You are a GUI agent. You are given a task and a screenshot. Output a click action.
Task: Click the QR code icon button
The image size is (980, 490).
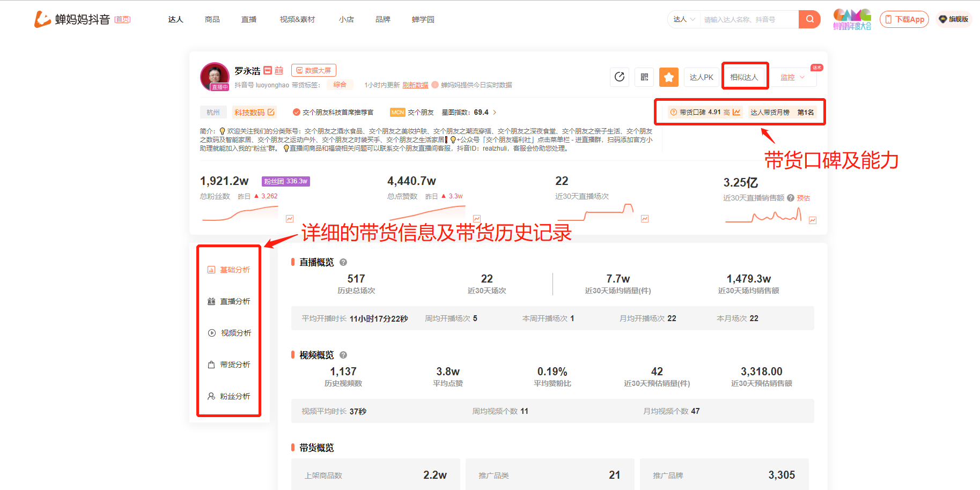(x=644, y=77)
